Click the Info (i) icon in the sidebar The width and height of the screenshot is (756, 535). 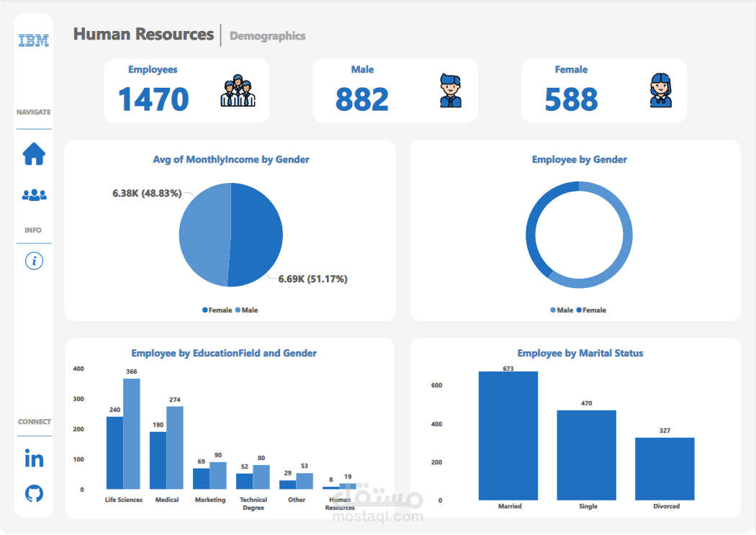coord(33,261)
